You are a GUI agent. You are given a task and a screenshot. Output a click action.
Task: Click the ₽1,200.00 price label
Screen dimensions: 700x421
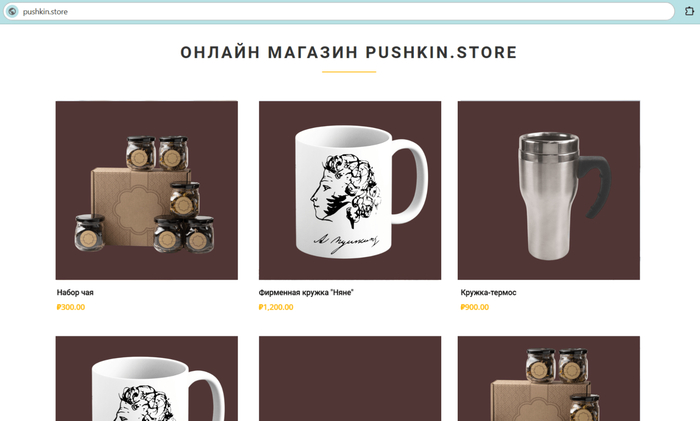(x=276, y=307)
